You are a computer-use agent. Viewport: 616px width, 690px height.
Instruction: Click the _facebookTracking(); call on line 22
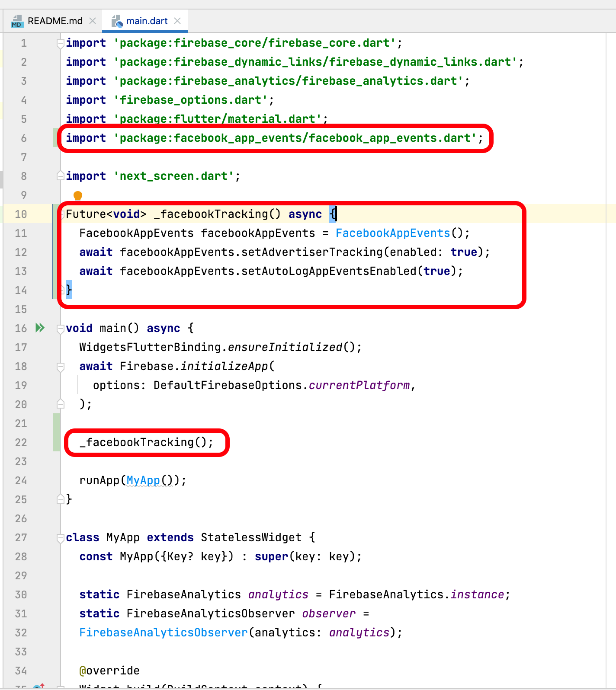[x=146, y=442]
